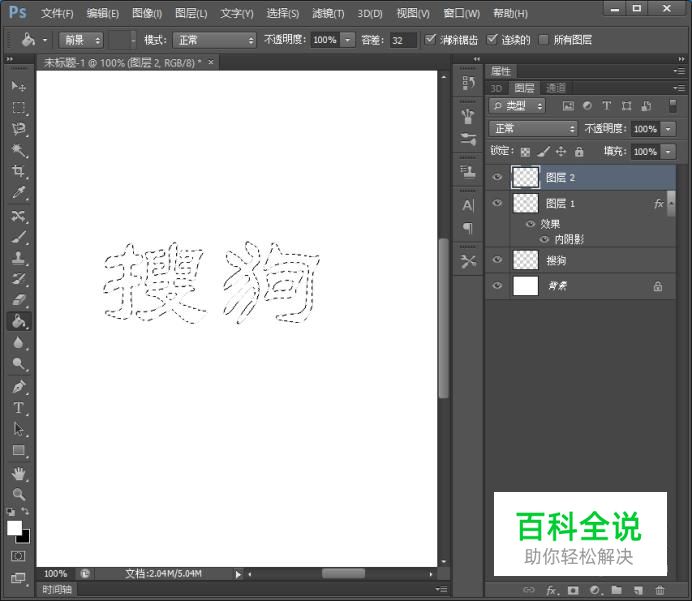Create a new group folder
The height and width of the screenshot is (601, 692).
click(617, 590)
